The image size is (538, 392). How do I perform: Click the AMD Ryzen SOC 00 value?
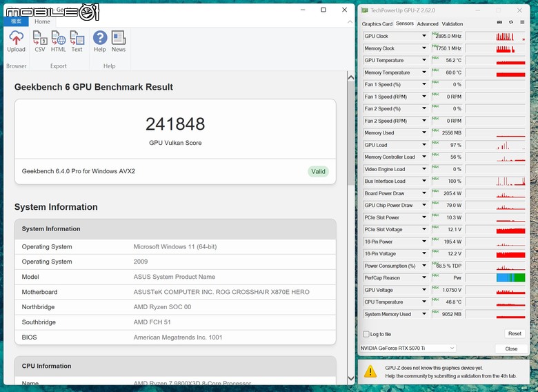pos(162,307)
